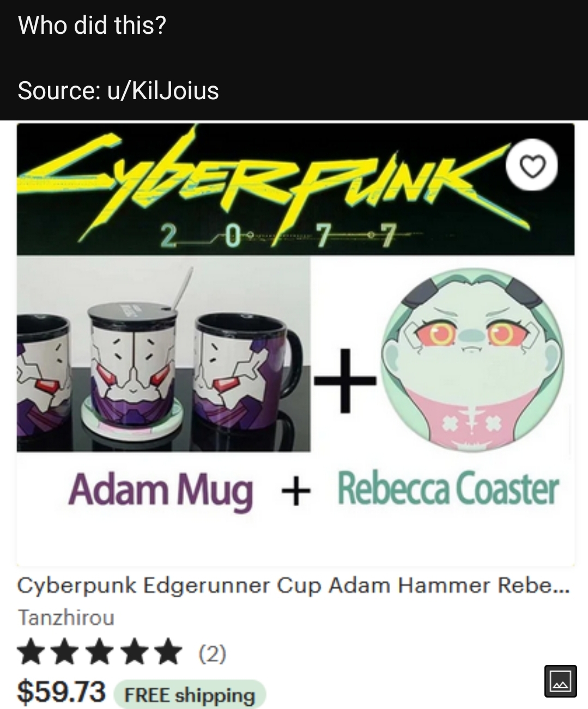Open the Cyberpunk Edgerunner Cup listing title
Screen dimensions: 588x709
(x=293, y=585)
